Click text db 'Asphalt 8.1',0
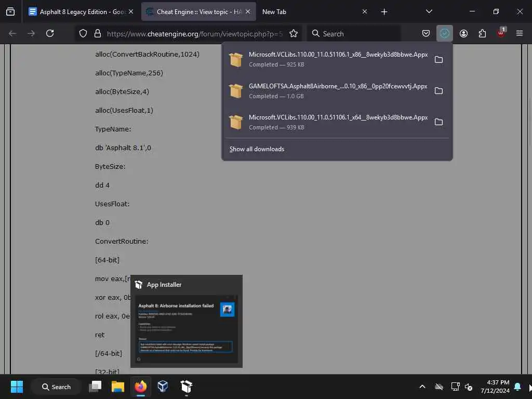Image resolution: width=532 pixels, height=399 pixels. pos(123,148)
